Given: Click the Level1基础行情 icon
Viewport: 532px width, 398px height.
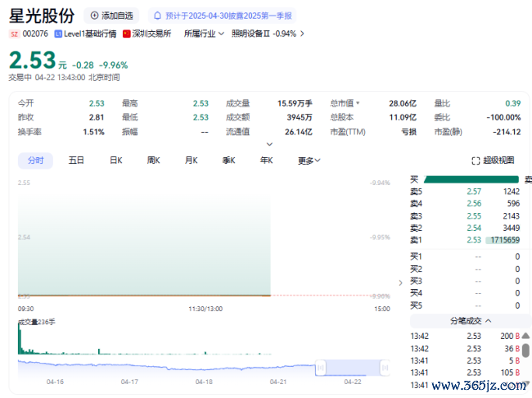Looking at the screenshot, I should pyautogui.click(x=58, y=34).
